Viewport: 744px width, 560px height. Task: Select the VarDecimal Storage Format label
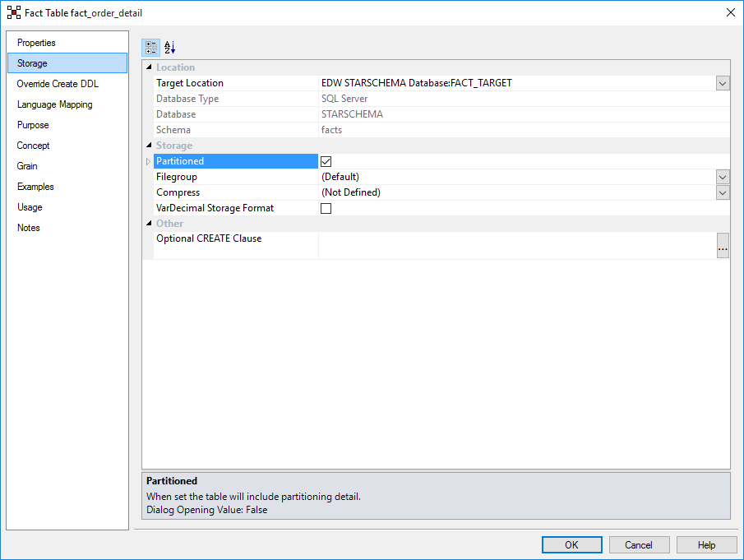point(215,208)
